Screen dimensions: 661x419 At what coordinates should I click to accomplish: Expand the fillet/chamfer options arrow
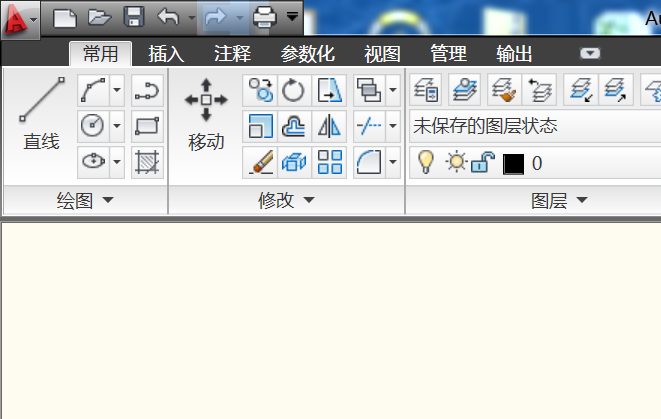[x=392, y=162]
